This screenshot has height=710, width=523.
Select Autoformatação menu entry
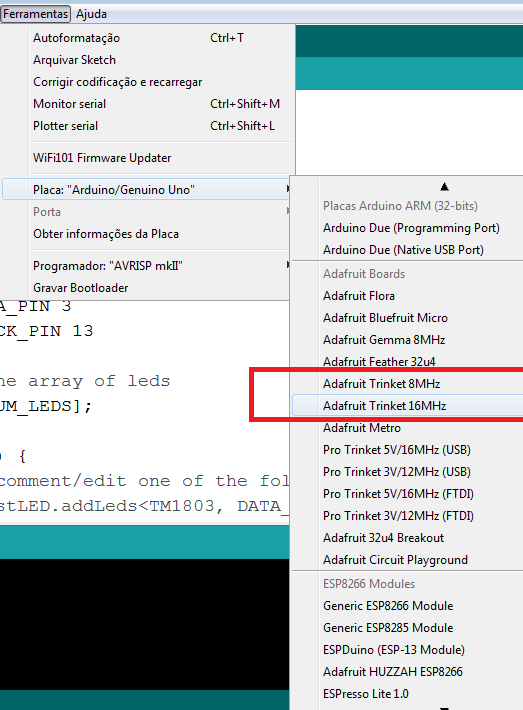148,38
